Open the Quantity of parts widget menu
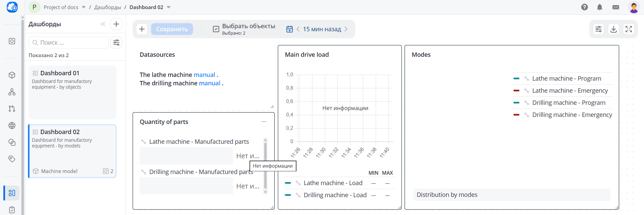The height and width of the screenshot is (215, 644). 264,122
